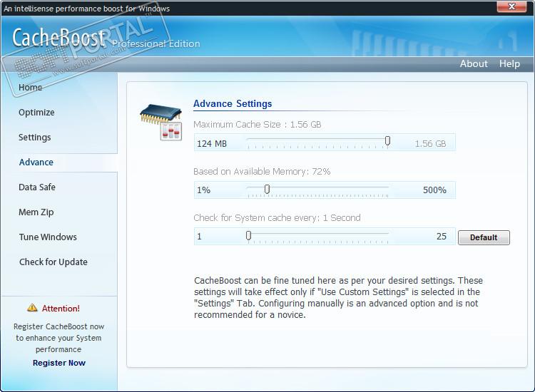Open the About link in header
The height and width of the screenshot is (392, 535).
pos(474,63)
